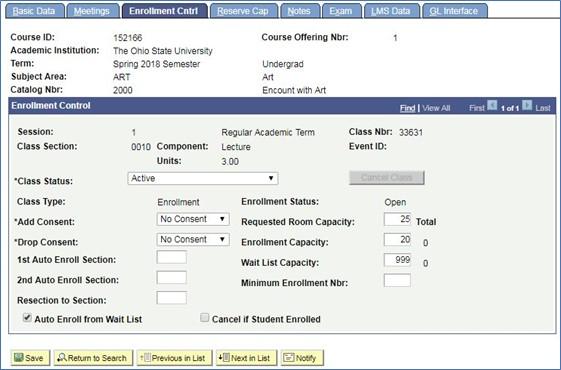Click the First link in Enrollment Control header

[477, 108]
